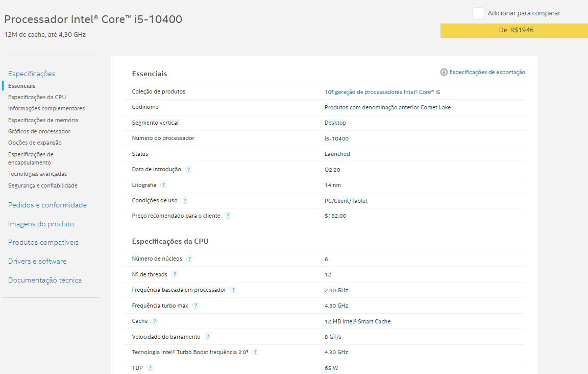Click the 2.90 GHz base frequency value
Image resolution: width=588 pixels, height=374 pixels.
tap(336, 290)
